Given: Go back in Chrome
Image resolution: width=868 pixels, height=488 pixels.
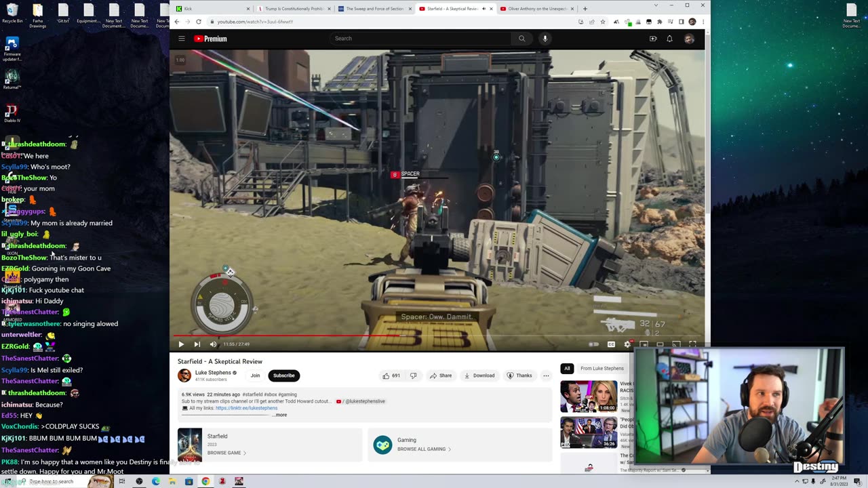Looking at the screenshot, I should coord(177,22).
